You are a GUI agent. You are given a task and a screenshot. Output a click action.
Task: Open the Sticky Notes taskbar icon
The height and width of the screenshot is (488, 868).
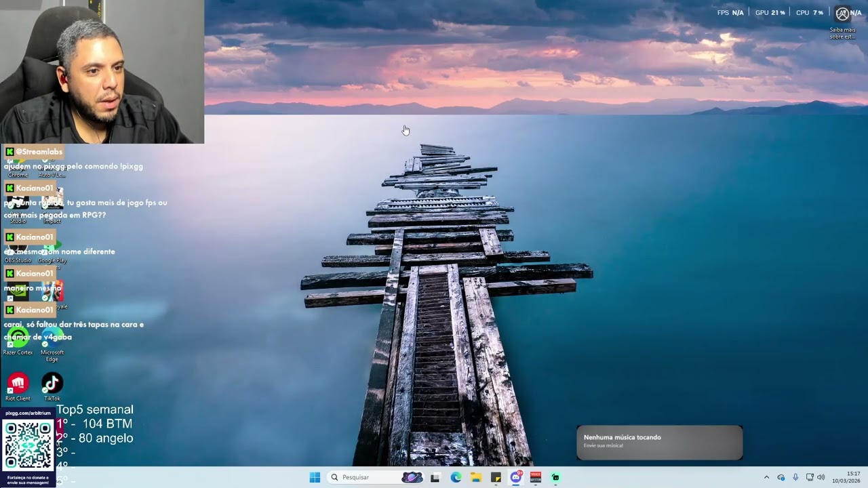click(496, 477)
